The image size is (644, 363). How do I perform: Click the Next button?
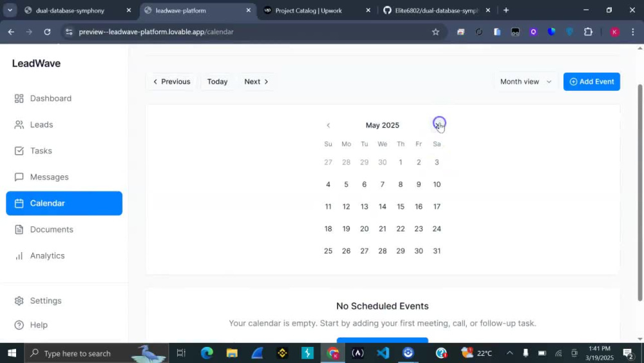tap(256, 81)
